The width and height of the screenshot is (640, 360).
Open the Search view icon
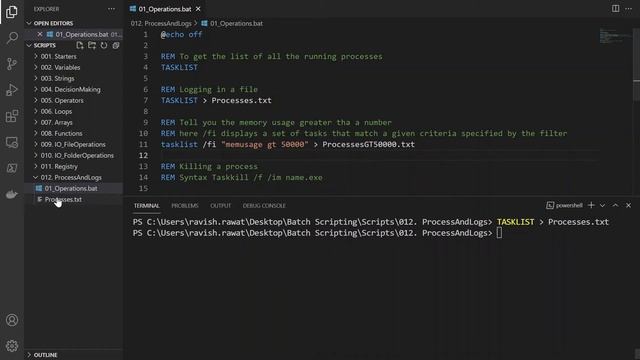click(12, 38)
